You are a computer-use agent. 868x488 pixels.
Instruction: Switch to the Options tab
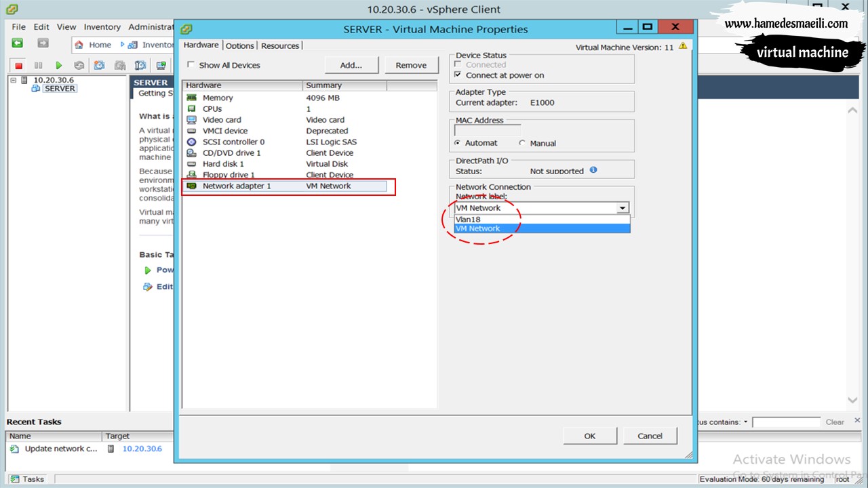tap(240, 45)
